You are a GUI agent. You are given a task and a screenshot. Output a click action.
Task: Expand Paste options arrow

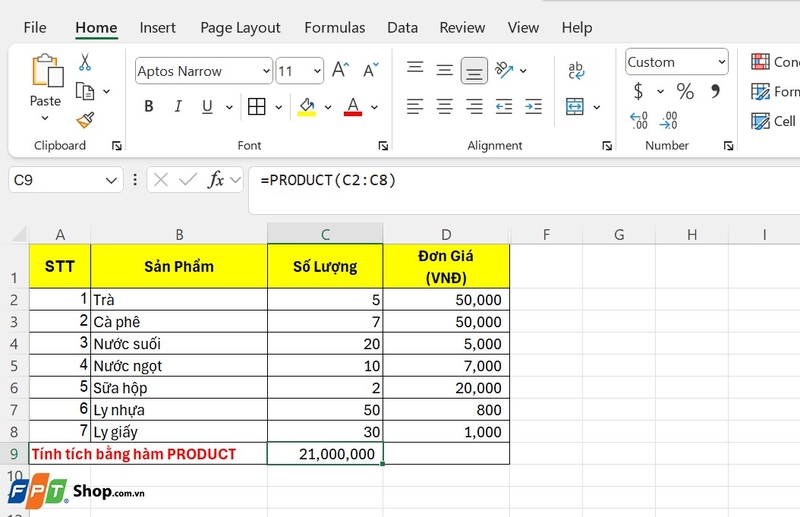pyautogui.click(x=45, y=118)
